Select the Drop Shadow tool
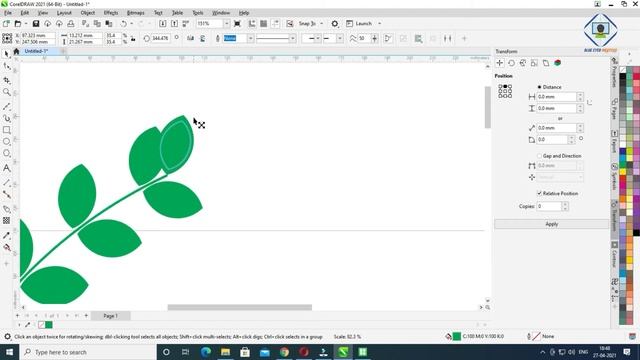The width and height of the screenshot is (640, 360). click(7, 209)
